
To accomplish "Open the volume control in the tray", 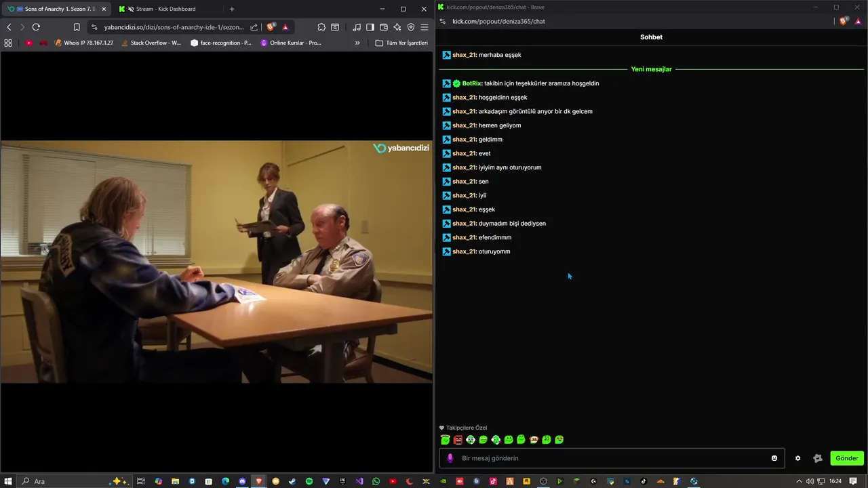I will pos(810,481).
